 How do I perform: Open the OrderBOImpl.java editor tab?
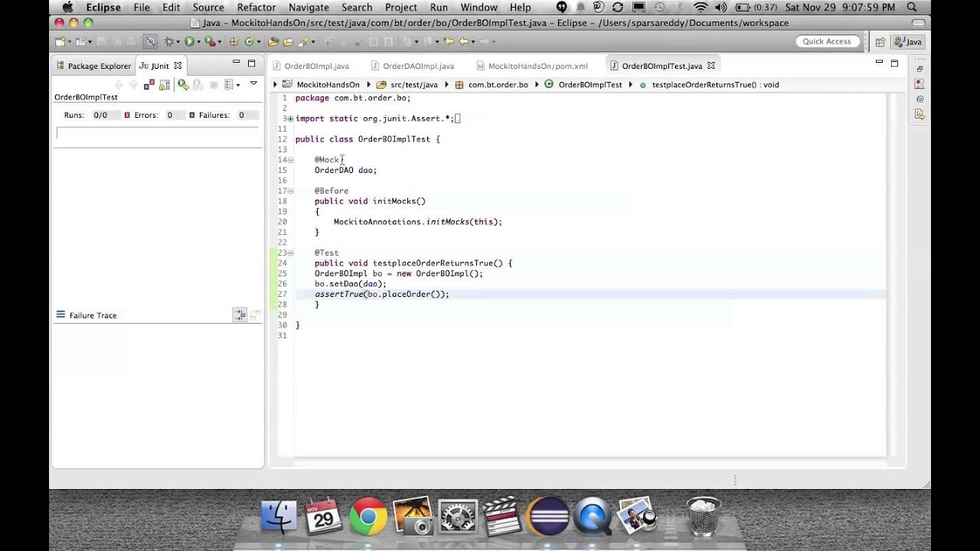coord(311,66)
